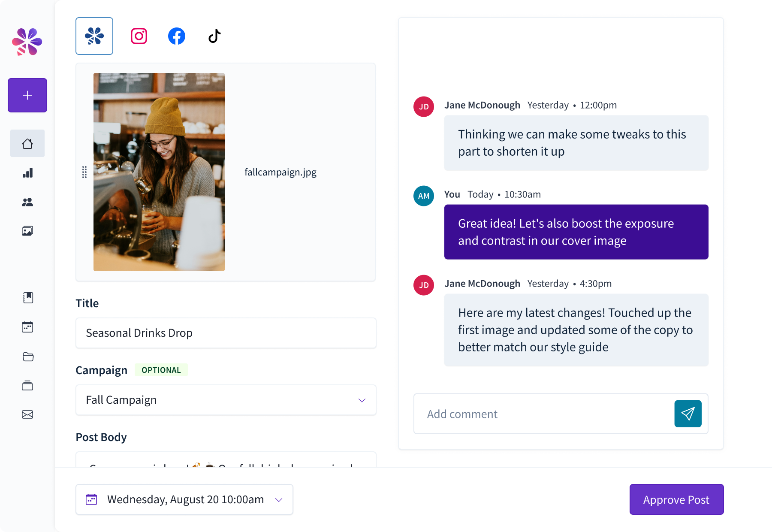Screen dimensions: 772x532
Task: Open the stacked layers sidebar icon
Action: (27, 386)
